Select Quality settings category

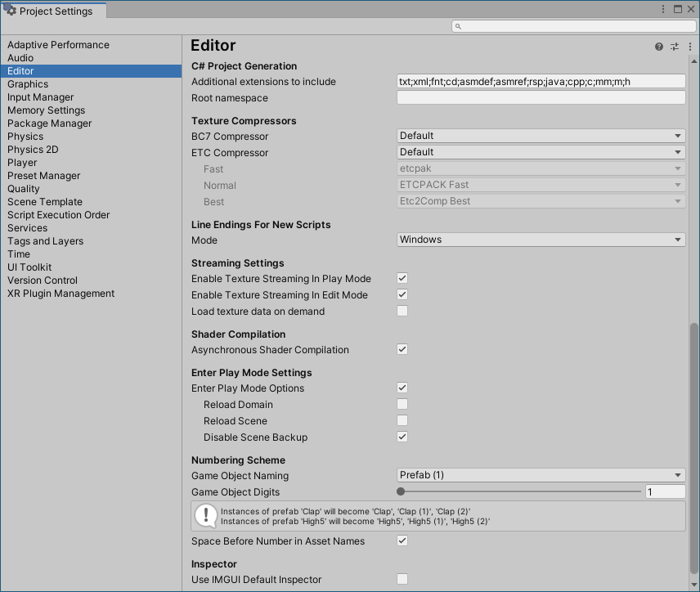click(91, 189)
